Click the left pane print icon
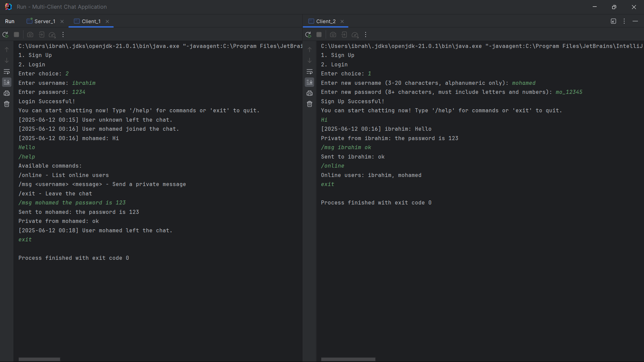Viewport: 644px width, 362px height. 7,93
